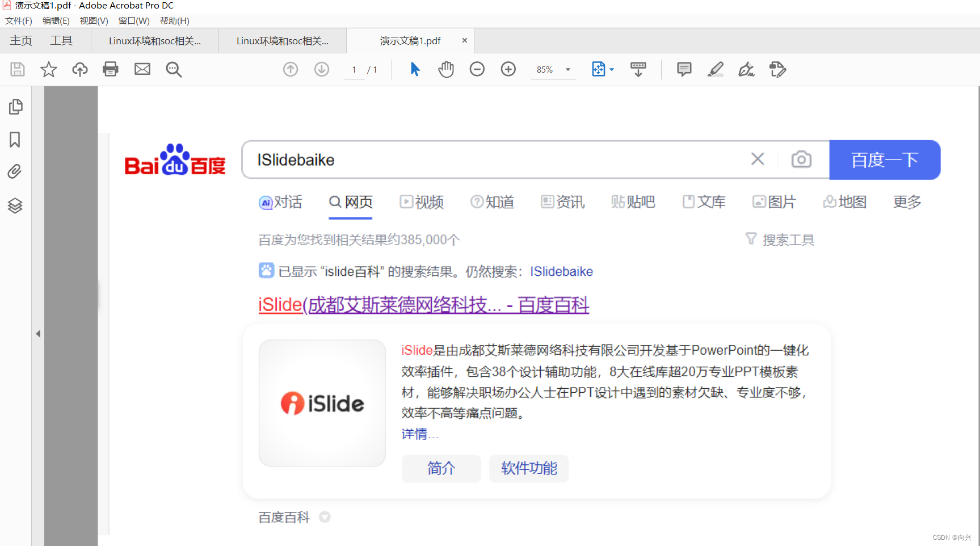Activate the hand pan tool
Image resolution: width=980 pixels, height=546 pixels.
point(446,69)
